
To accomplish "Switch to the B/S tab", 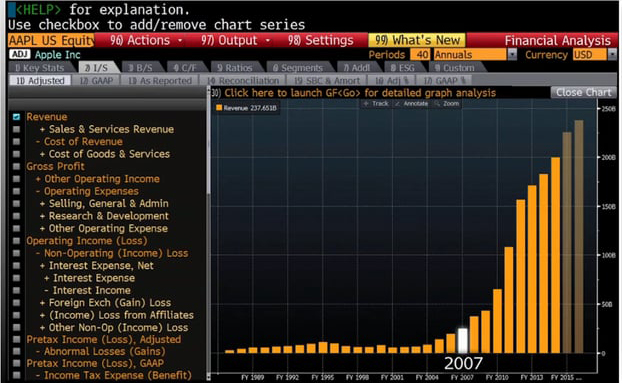I will coord(140,68).
